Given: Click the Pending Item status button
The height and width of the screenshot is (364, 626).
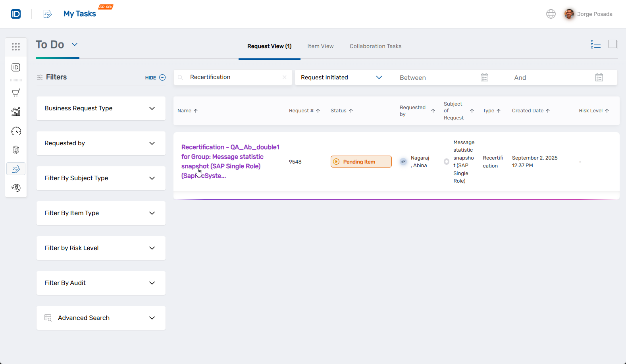Looking at the screenshot, I should coord(361,162).
